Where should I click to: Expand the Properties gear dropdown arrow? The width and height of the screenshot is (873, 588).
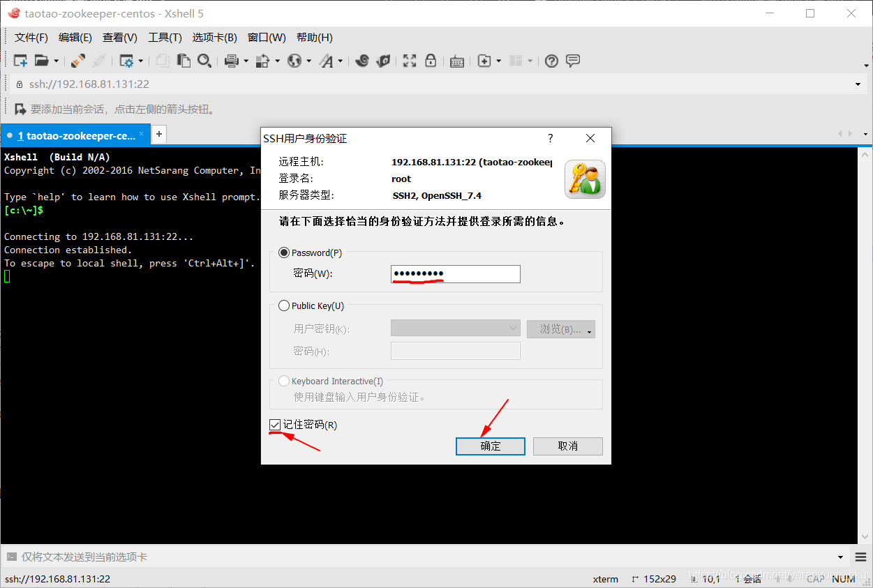[x=140, y=61]
